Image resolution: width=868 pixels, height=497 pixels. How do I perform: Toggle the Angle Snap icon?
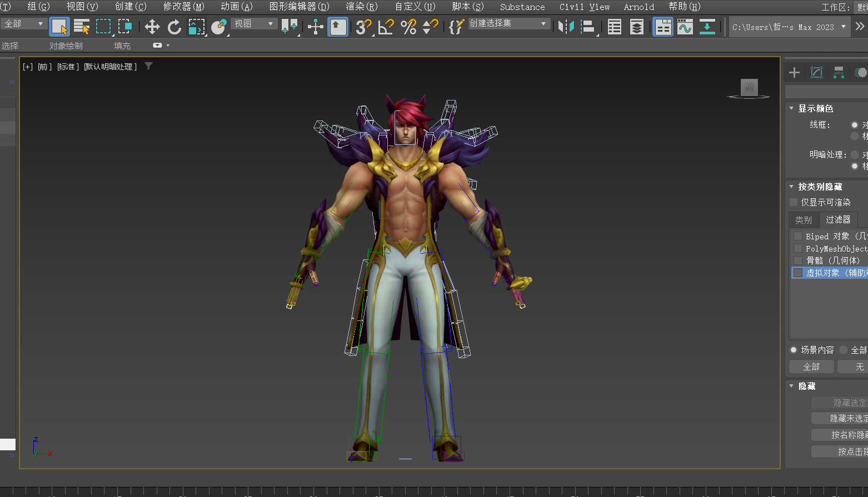(x=386, y=27)
